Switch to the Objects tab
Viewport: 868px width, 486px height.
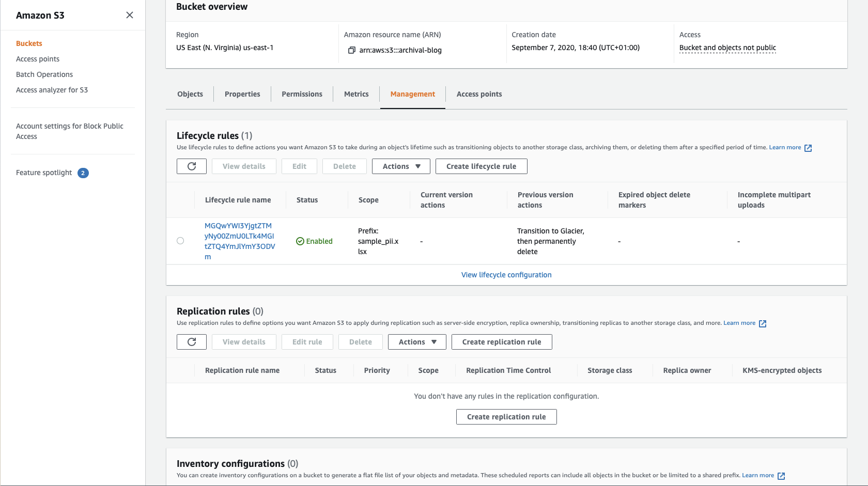190,94
